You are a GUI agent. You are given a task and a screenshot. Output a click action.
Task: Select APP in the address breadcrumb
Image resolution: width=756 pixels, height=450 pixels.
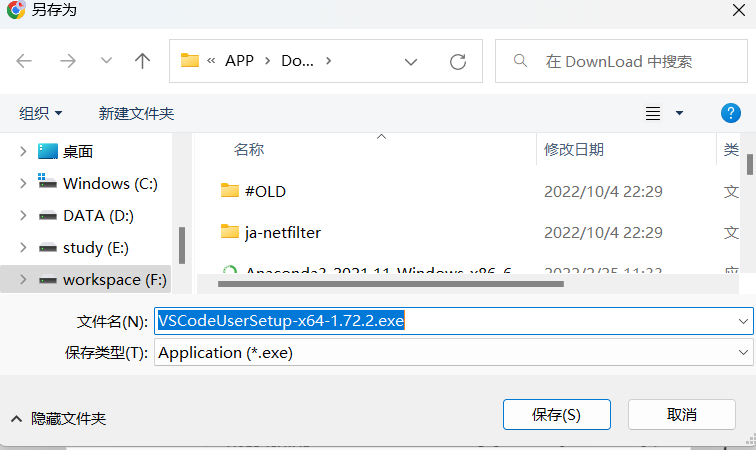(x=240, y=61)
